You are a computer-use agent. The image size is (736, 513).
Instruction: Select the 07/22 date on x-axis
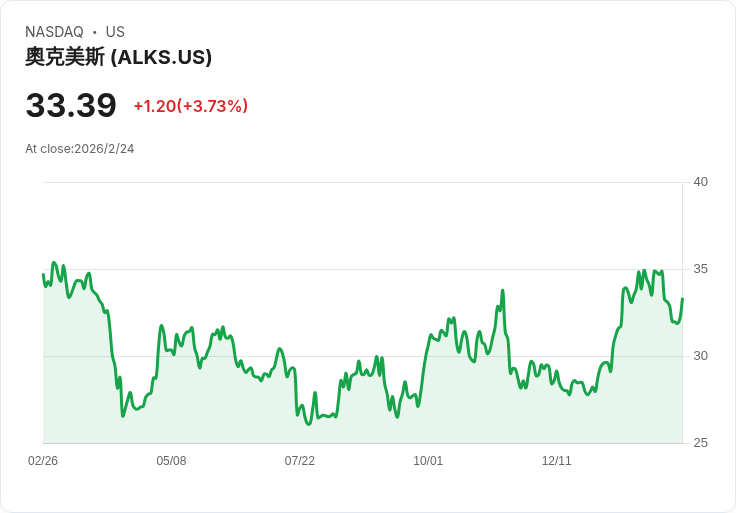coord(299,461)
